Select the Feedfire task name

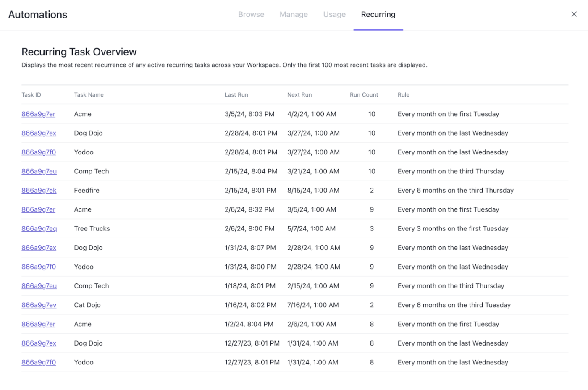(x=87, y=191)
